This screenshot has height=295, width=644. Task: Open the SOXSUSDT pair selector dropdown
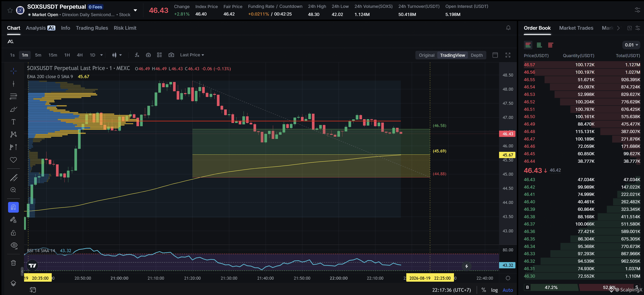[x=135, y=10]
